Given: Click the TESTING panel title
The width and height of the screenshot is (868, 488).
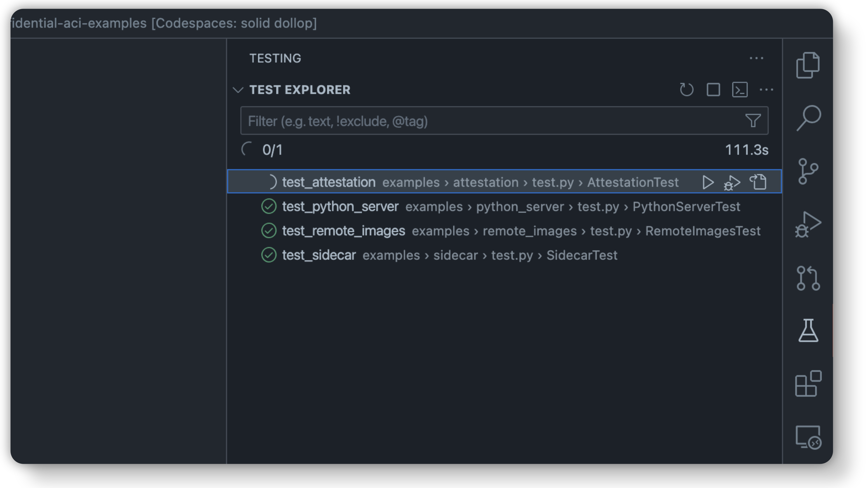Looking at the screenshot, I should [x=275, y=58].
